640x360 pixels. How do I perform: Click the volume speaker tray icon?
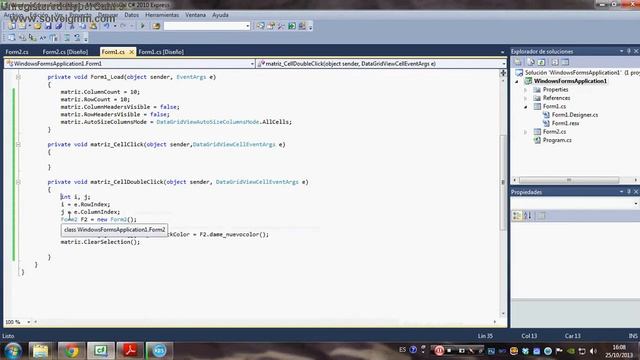pos(593,351)
